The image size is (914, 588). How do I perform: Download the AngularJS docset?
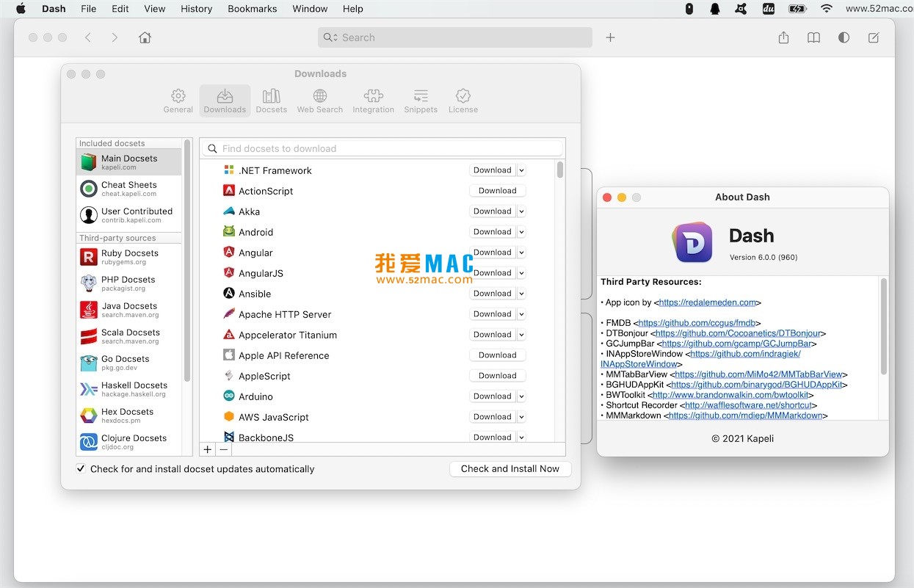pos(493,273)
